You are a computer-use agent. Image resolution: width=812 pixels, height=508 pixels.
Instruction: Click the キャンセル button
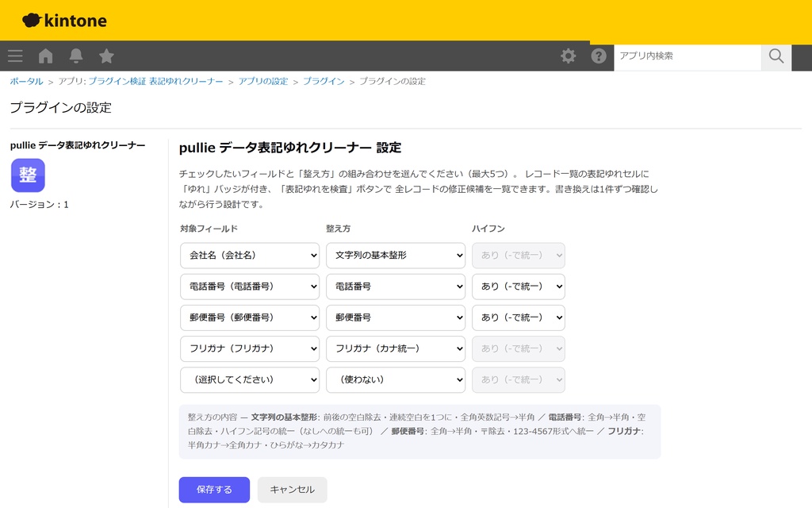tap(292, 490)
